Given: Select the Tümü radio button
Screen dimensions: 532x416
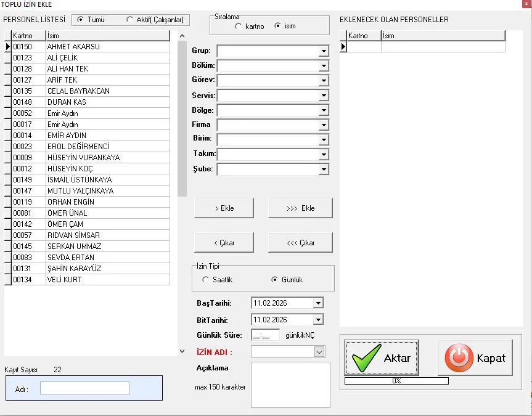Looking at the screenshot, I should tap(81, 20).
